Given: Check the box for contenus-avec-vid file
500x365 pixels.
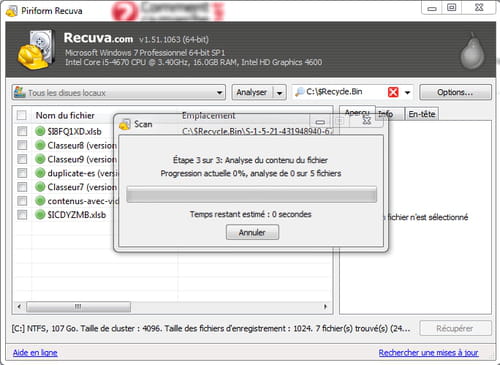Looking at the screenshot, I should pyautogui.click(x=22, y=201).
